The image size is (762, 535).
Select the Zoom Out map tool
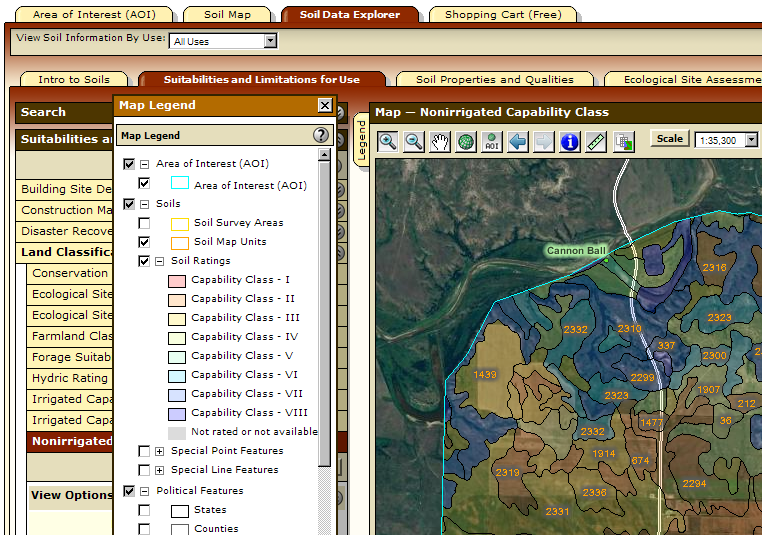click(x=413, y=142)
